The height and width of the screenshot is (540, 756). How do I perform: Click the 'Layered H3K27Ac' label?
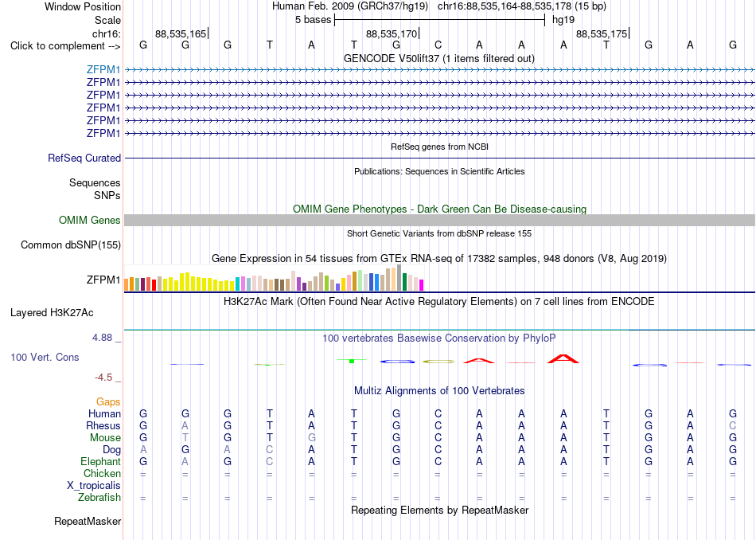click(52, 313)
